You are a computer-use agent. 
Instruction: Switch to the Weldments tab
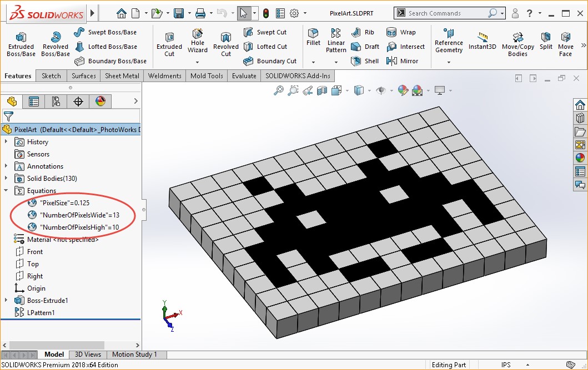pos(164,75)
